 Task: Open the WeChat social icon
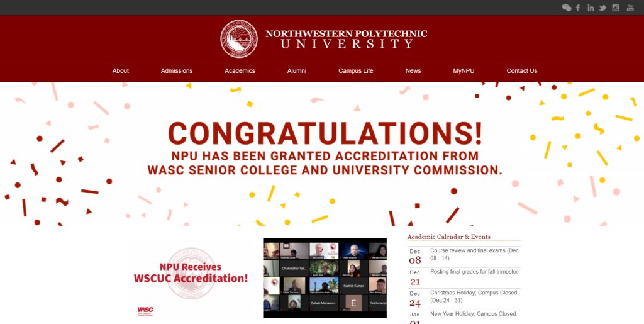click(x=567, y=8)
